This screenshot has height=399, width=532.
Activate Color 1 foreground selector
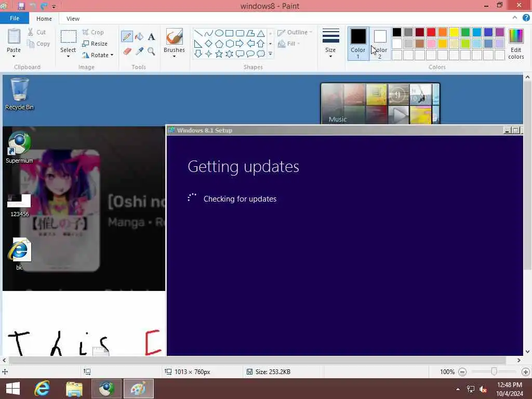[358, 44]
